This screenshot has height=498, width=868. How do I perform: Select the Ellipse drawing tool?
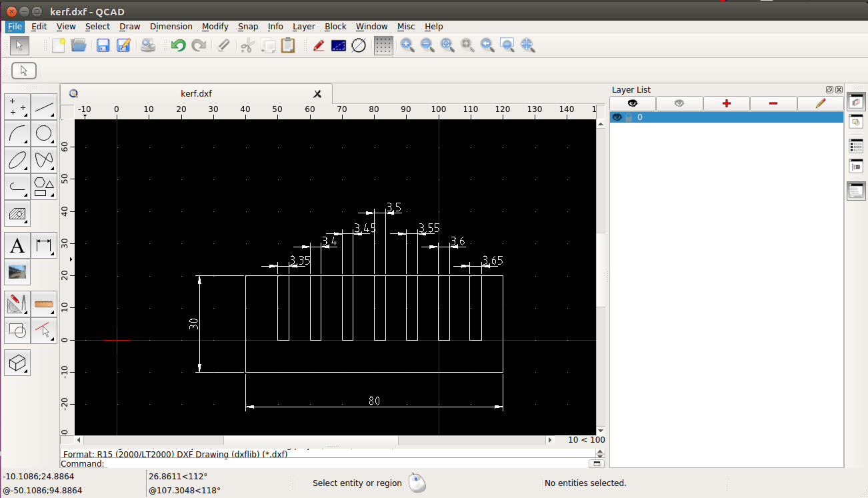[x=17, y=160]
